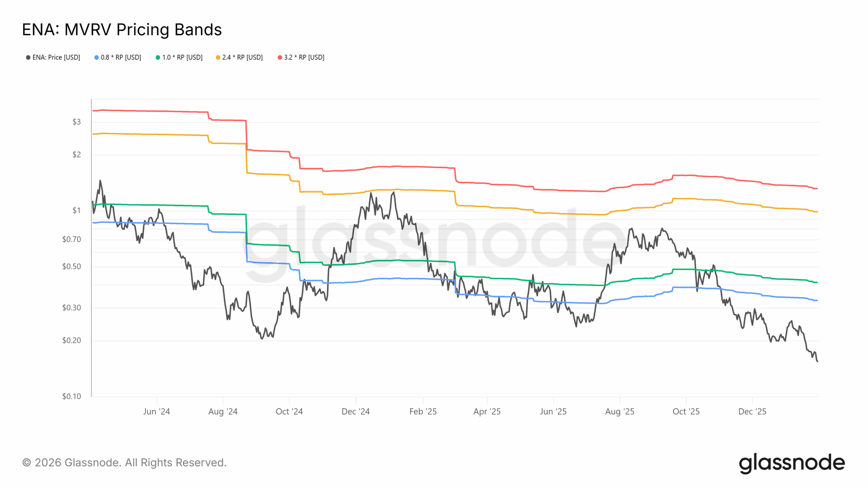868x488 pixels.
Task: Select the Dec '24 x-axis label
Action: click(x=355, y=411)
